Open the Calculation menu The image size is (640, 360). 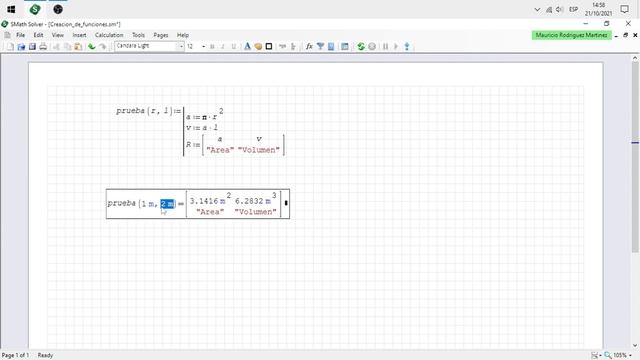point(109,35)
